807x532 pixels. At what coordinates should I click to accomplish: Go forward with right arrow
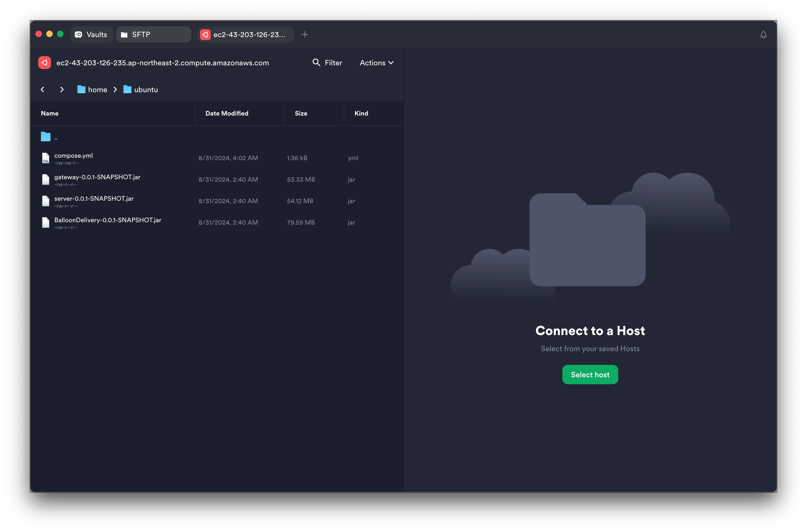coord(62,89)
